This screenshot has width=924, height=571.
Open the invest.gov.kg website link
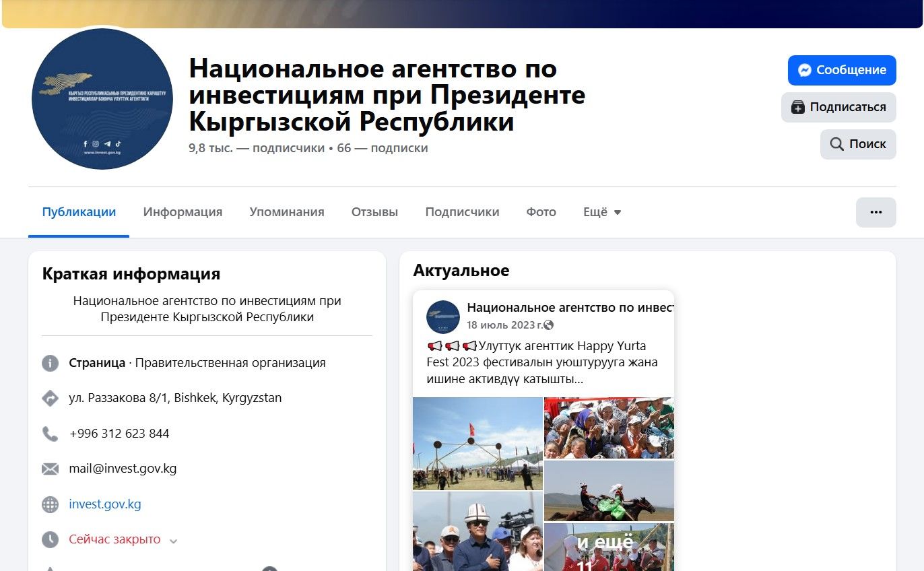105,504
